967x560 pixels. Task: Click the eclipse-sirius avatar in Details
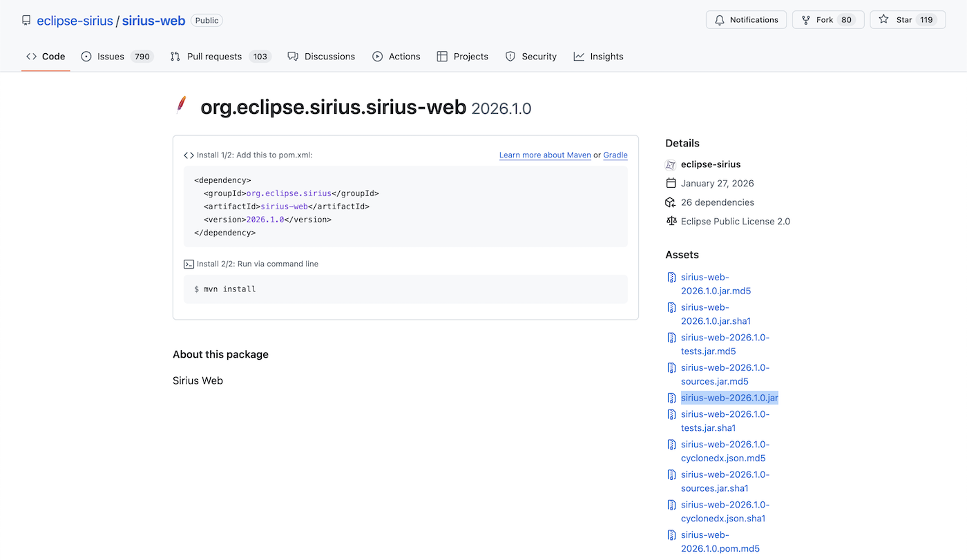tap(670, 164)
